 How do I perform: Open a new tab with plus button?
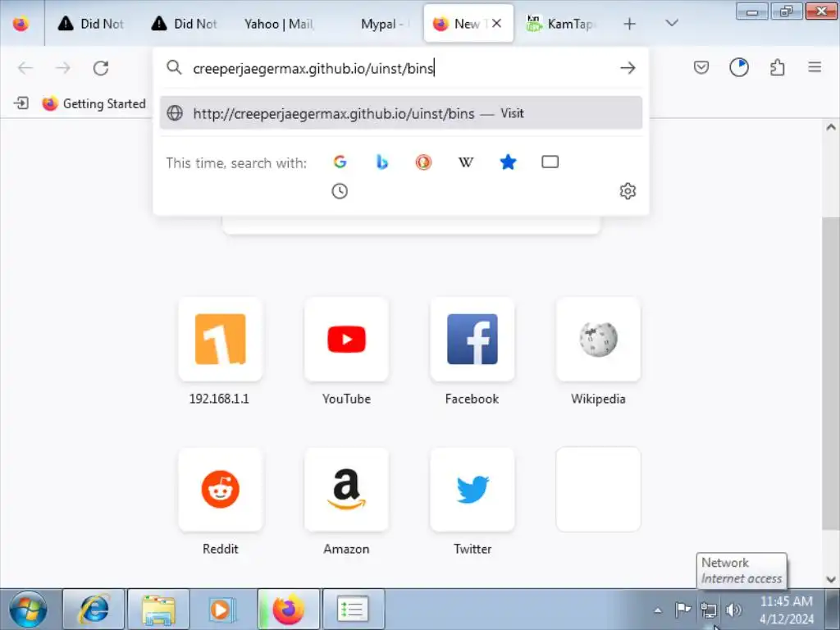pyautogui.click(x=630, y=24)
